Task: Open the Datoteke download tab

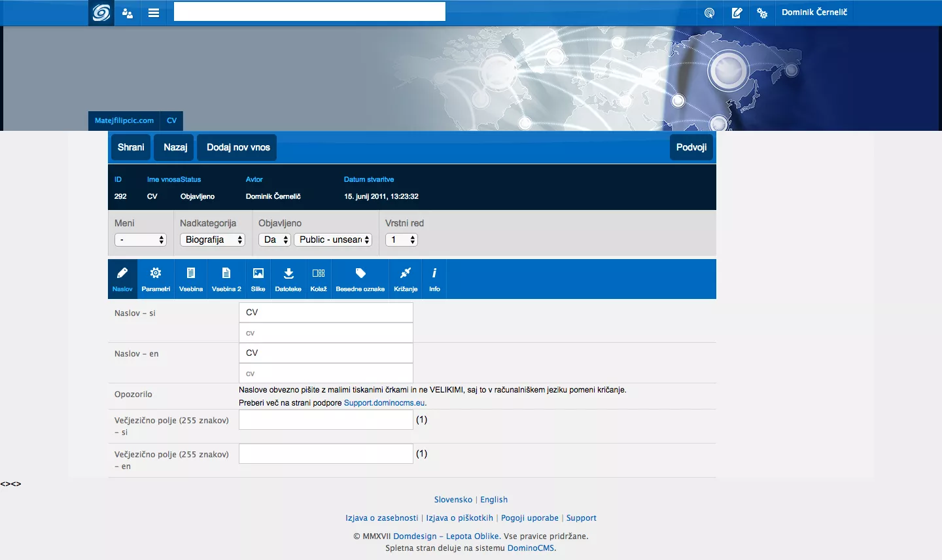Action: (x=288, y=279)
